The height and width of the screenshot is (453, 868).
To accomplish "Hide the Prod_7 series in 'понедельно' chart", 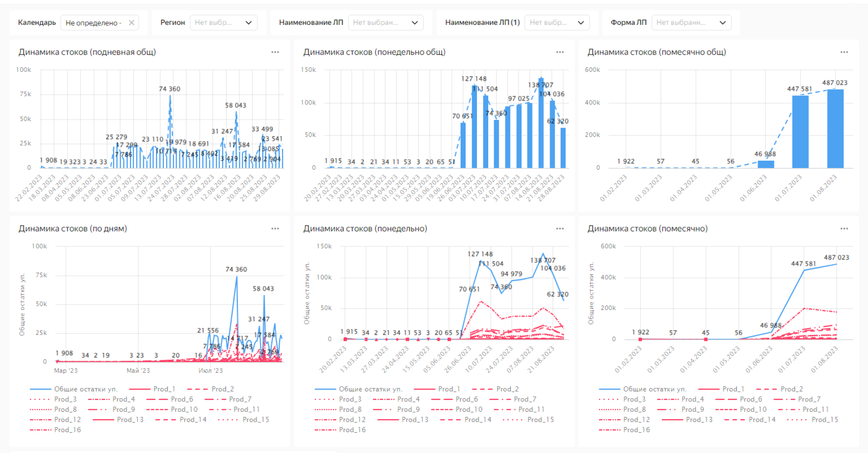I will (x=513, y=399).
